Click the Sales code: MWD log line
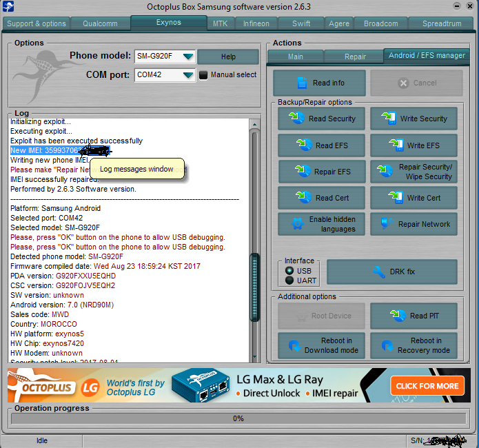 coord(40,314)
